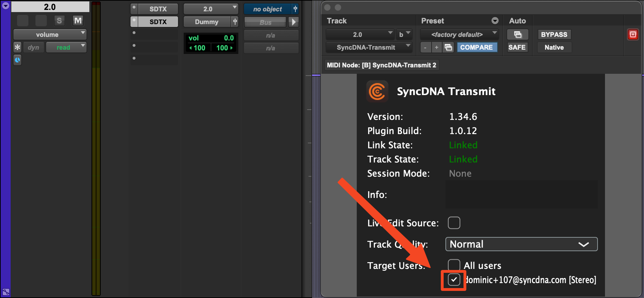
Task: Uncheck the dominic+107@syncdna.com target user
Action: 454,280
